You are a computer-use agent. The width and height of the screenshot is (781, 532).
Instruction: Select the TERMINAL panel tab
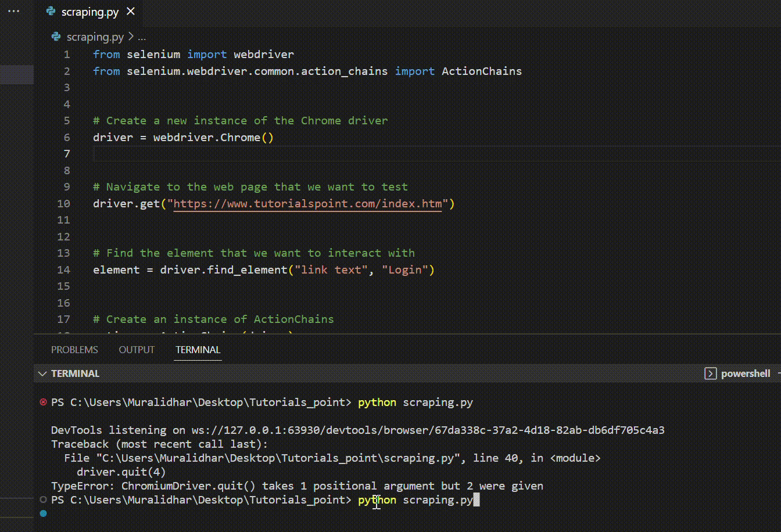(198, 350)
